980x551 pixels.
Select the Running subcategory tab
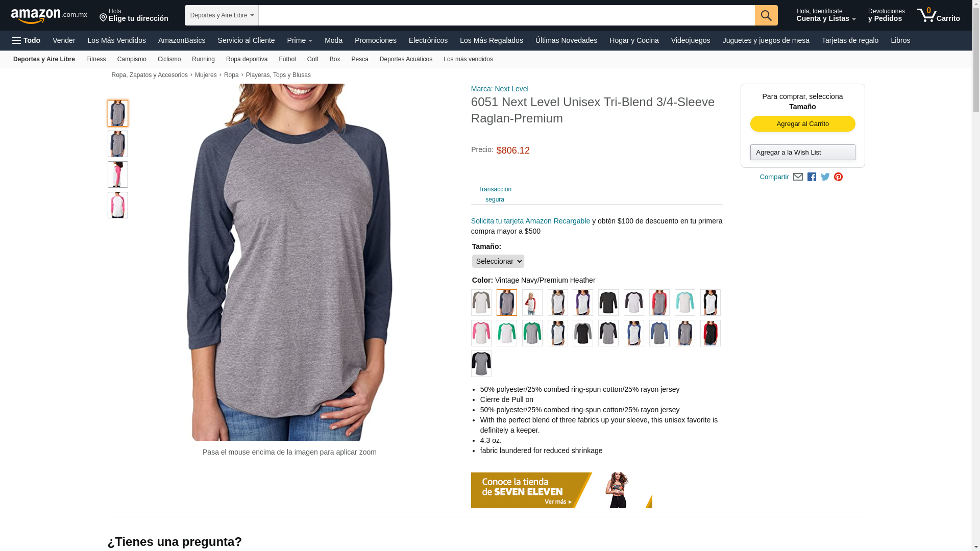click(203, 59)
